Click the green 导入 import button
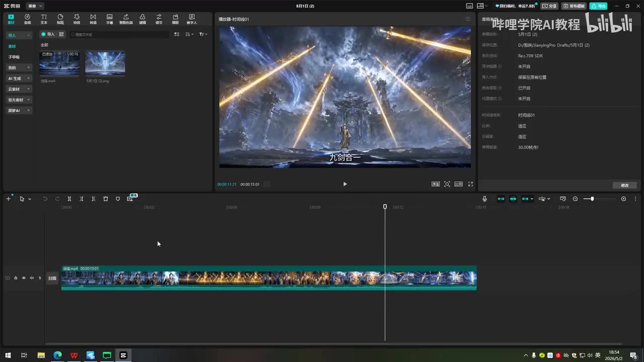The image size is (644, 362). point(48,34)
